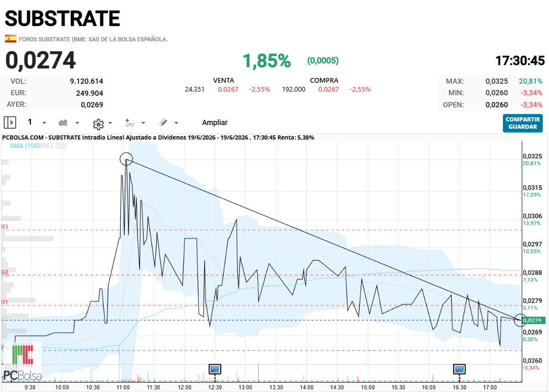Click the SUBSTRATE title heading
The width and height of the screenshot is (549, 392).
pyautogui.click(x=63, y=18)
